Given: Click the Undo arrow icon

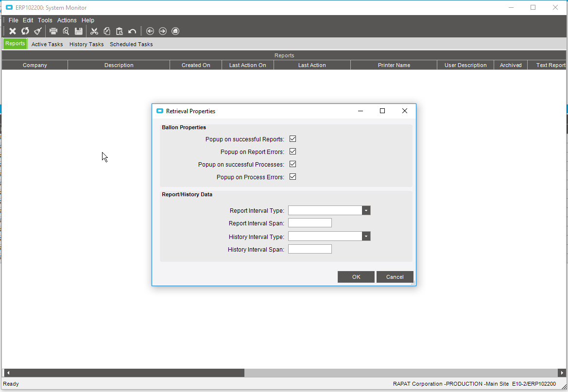Looking at the screenshot, I should (132, 31).
